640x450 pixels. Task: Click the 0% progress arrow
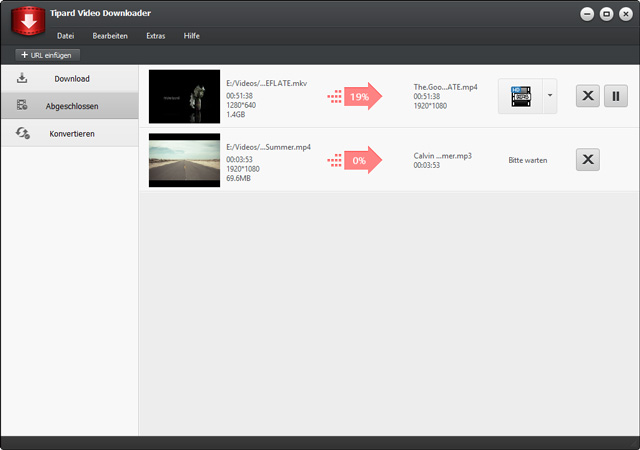[355, 160]
